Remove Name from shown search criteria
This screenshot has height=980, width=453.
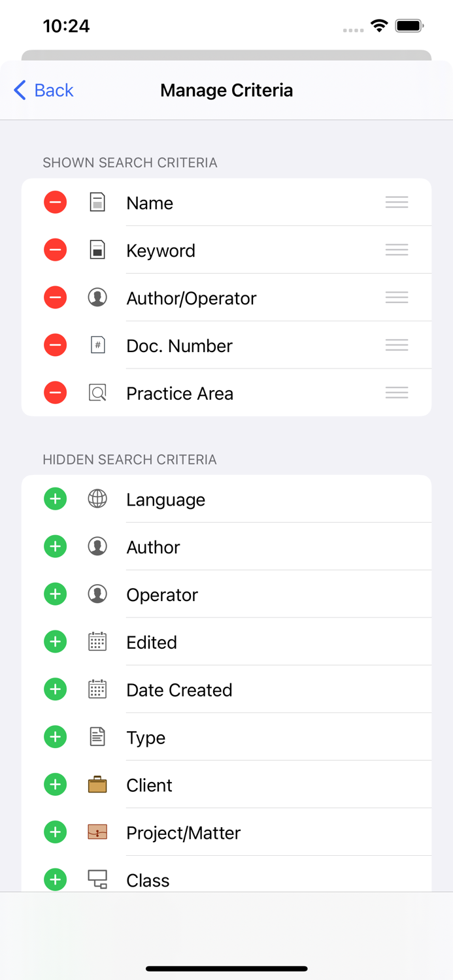(x=55, y=202)
